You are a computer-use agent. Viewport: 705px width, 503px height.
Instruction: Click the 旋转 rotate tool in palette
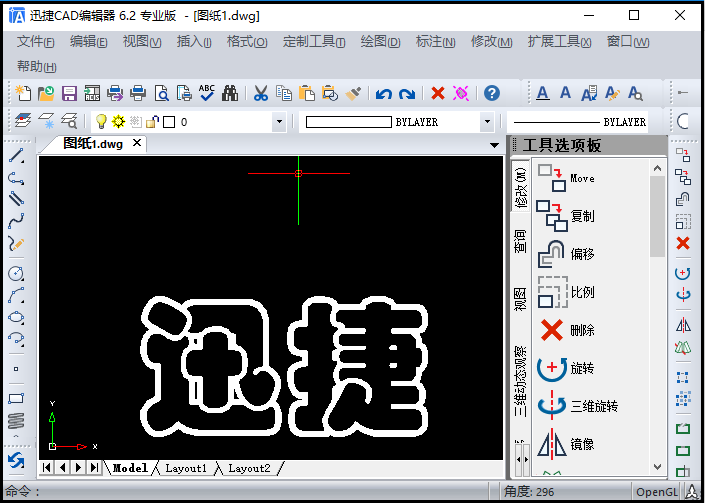pos(566,368)
